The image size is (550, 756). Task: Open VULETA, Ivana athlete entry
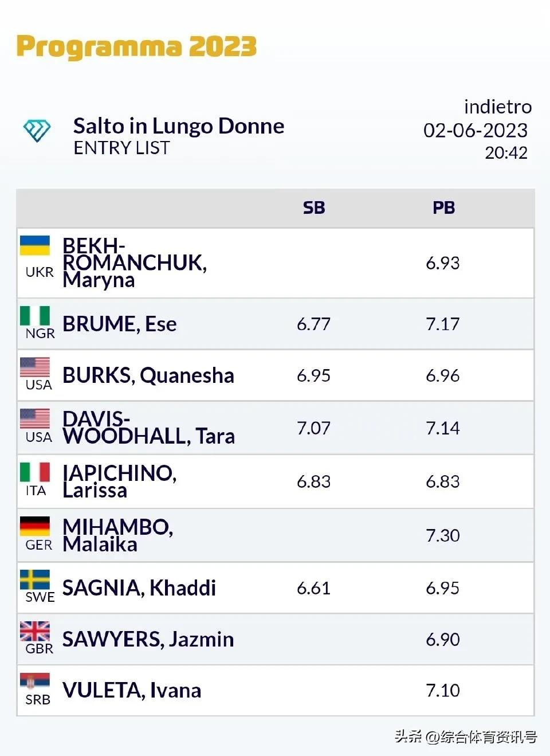pyautogui.click(x=132, y=690)
